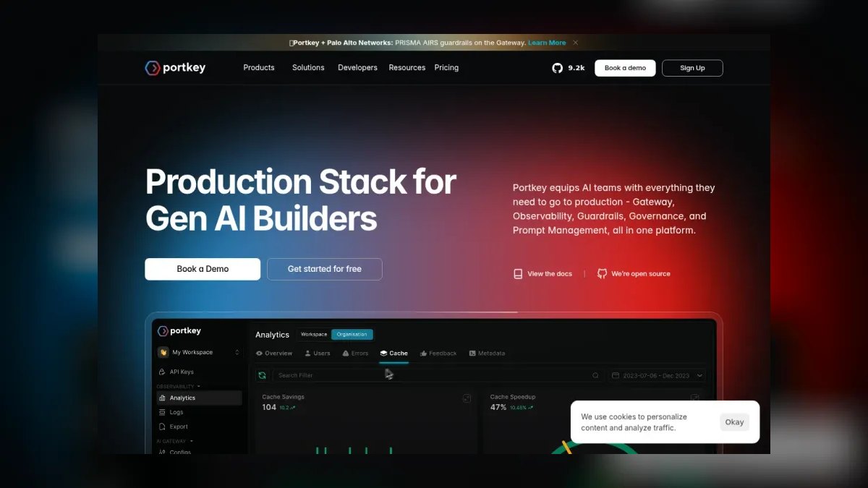Click the GitHub icon beside We're open source
This screenshot has height=488, width=868.
[602, 274]
